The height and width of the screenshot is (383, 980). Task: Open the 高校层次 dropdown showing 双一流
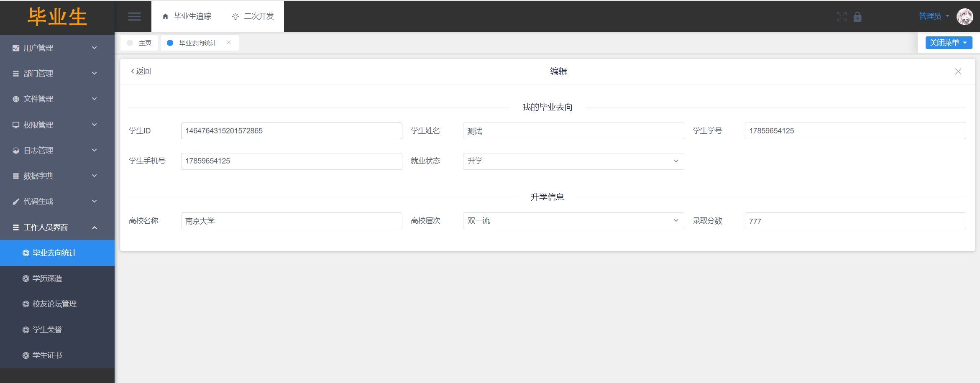[573, 221]
